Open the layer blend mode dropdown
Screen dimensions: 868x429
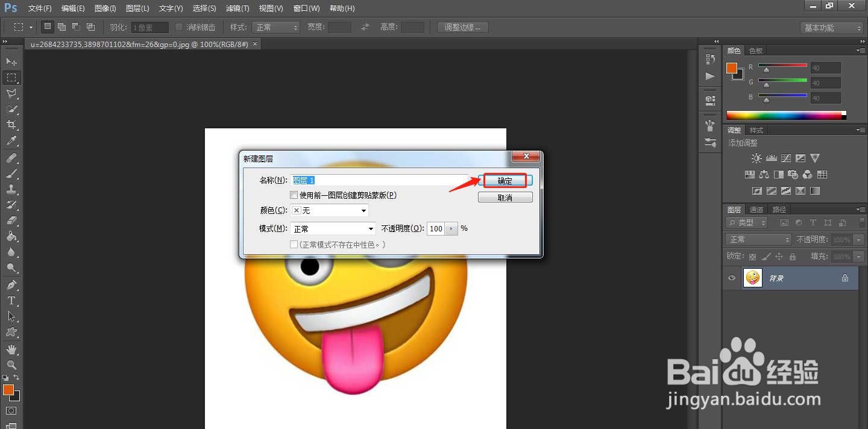click(758, 239)
